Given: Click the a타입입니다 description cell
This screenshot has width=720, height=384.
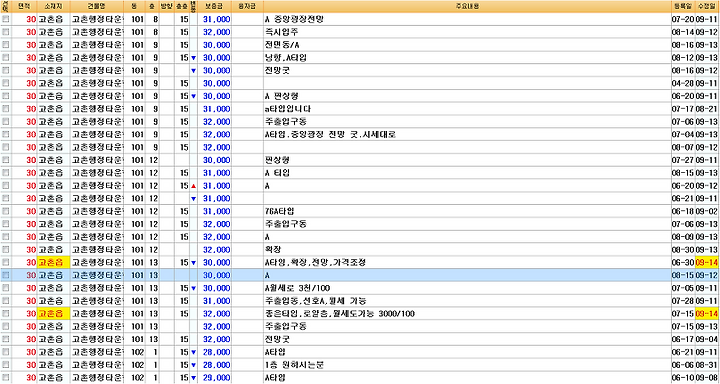Looking at the screenshot, I should (467, 109).
